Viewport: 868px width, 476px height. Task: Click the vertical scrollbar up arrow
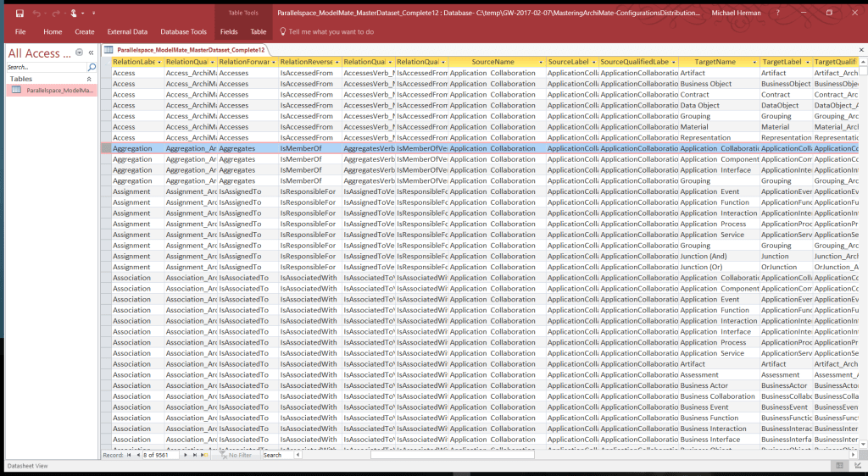[862, 51]
